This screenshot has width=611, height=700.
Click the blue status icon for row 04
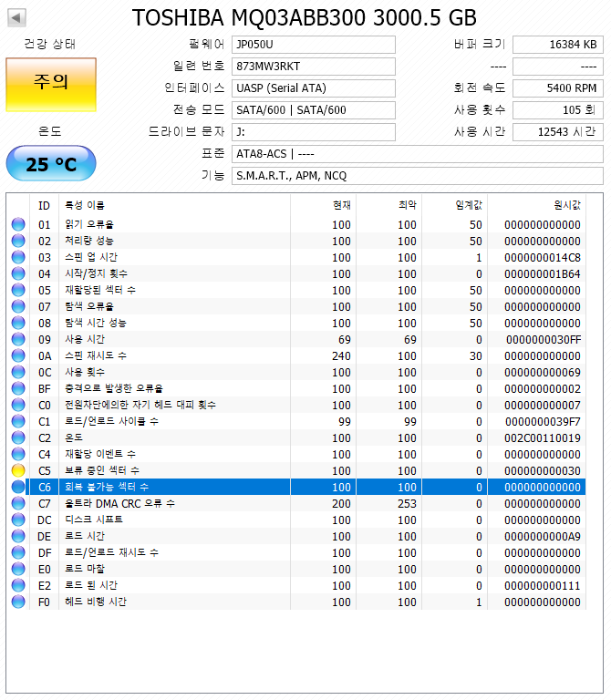tap(18, 273)
